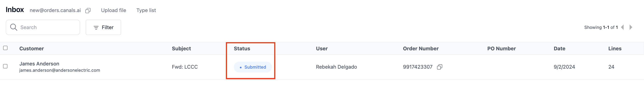Click the Submitted status badge
This screenshot has width=644, height=91.
(x=253, y=67)
